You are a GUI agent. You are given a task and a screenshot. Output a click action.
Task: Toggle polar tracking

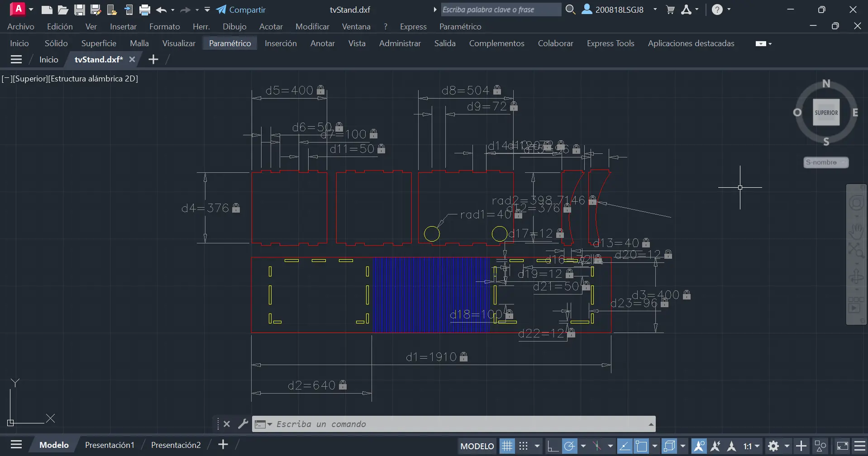569,446
